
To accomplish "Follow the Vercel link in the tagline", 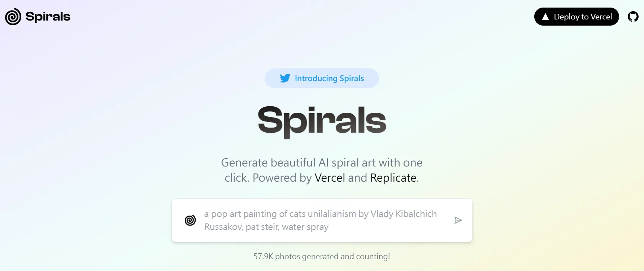I will tap(330, 178).
